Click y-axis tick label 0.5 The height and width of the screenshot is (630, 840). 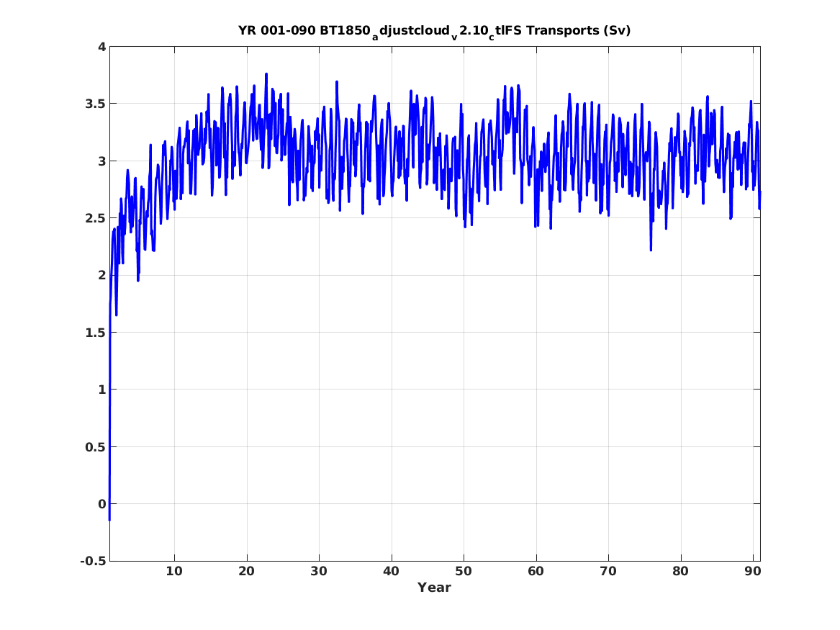coord(96,447)
